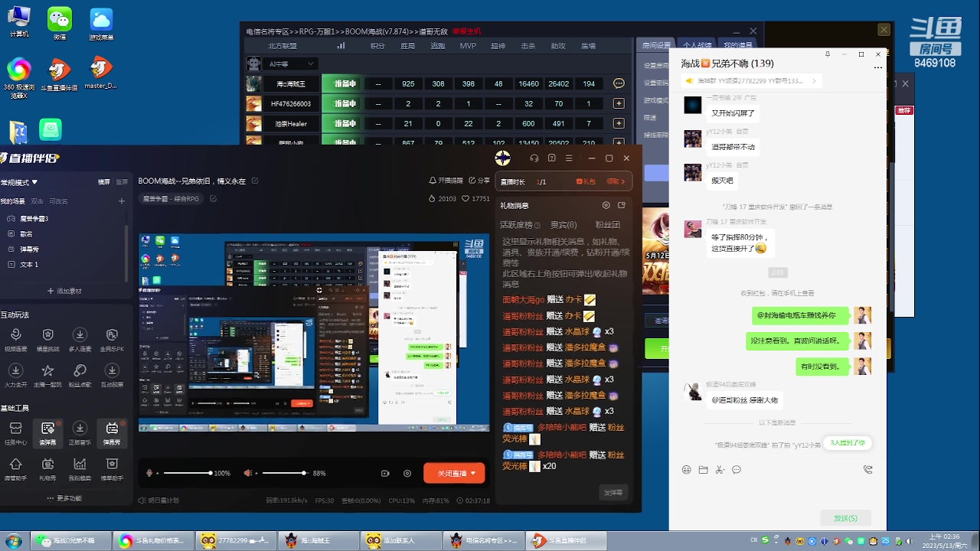Open the 帽星挑战 tool icon
The height and width of the screenshot is (551, 980).
[47, 340]
